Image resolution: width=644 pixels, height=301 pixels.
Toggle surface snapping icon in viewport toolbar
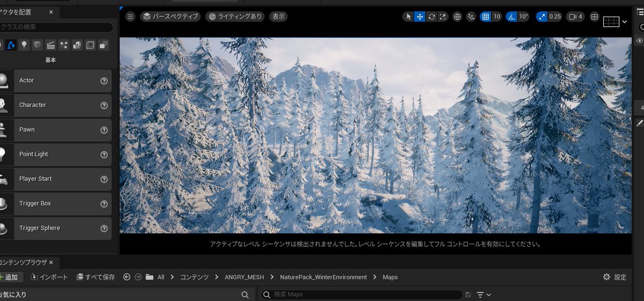(x=471, y=17)
